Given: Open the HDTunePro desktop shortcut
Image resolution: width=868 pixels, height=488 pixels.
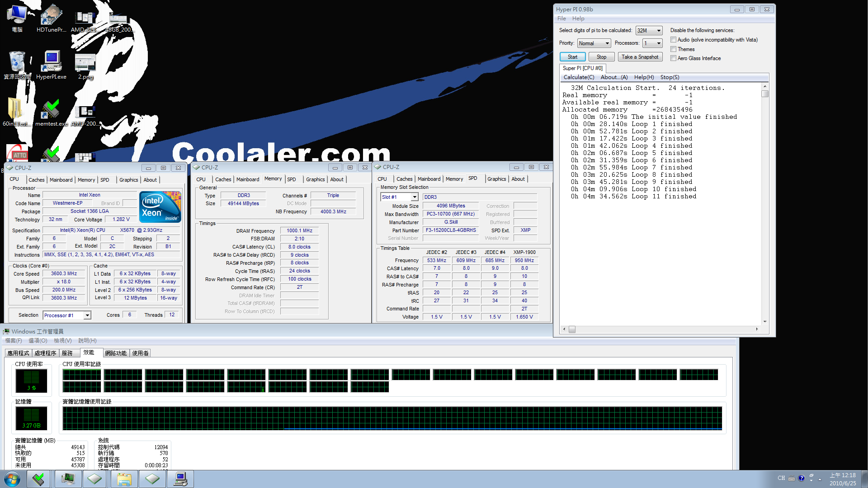Looking at the screenshot, I should pyautogui.click(x=51, y=18).
